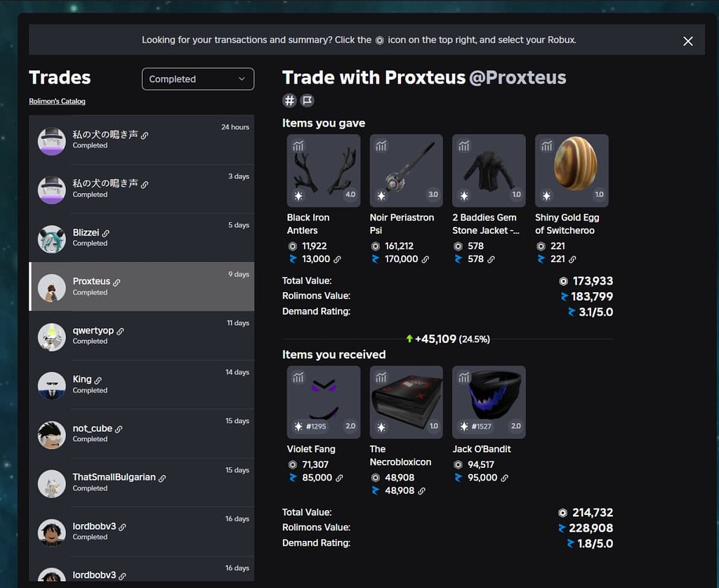Open the link icon beside the 13,000 Rolimons value

coord(338,260)
